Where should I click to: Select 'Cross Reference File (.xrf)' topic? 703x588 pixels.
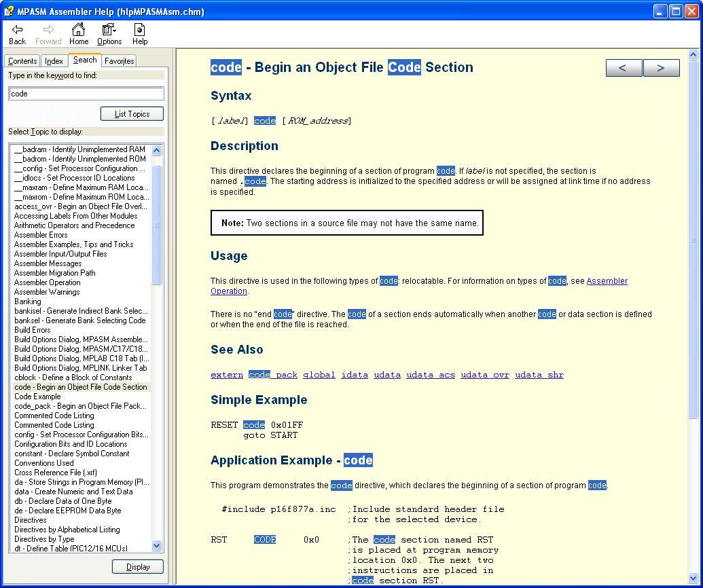[56, 473]
